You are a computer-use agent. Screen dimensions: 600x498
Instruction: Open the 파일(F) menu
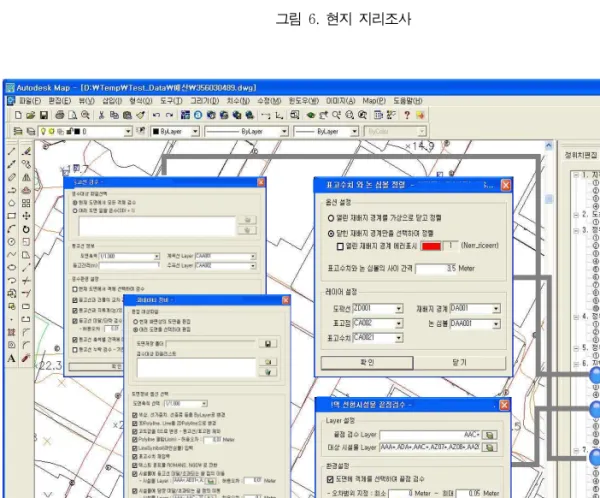[x=30, y=101]
